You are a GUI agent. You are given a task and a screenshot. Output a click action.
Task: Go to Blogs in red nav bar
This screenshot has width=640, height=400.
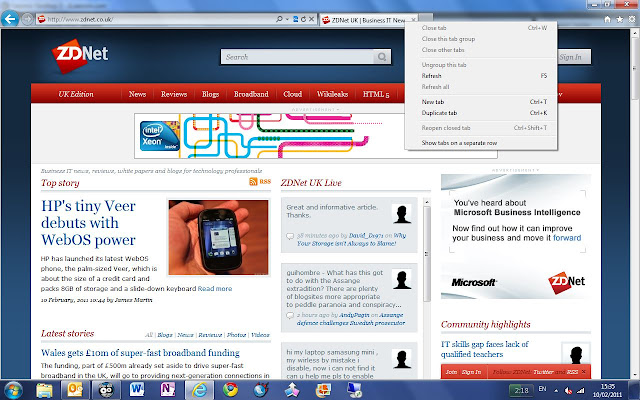point(210,94)
